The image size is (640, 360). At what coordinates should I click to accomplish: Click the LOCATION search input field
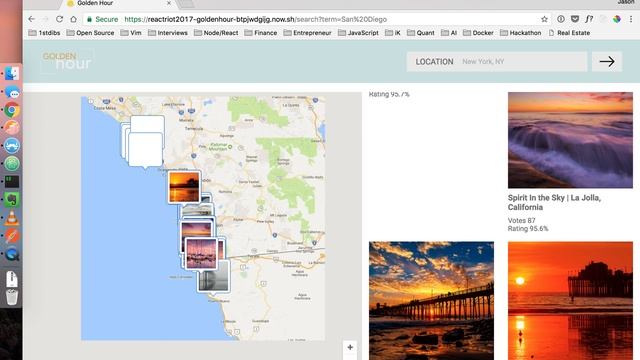(x=497, y=62)
